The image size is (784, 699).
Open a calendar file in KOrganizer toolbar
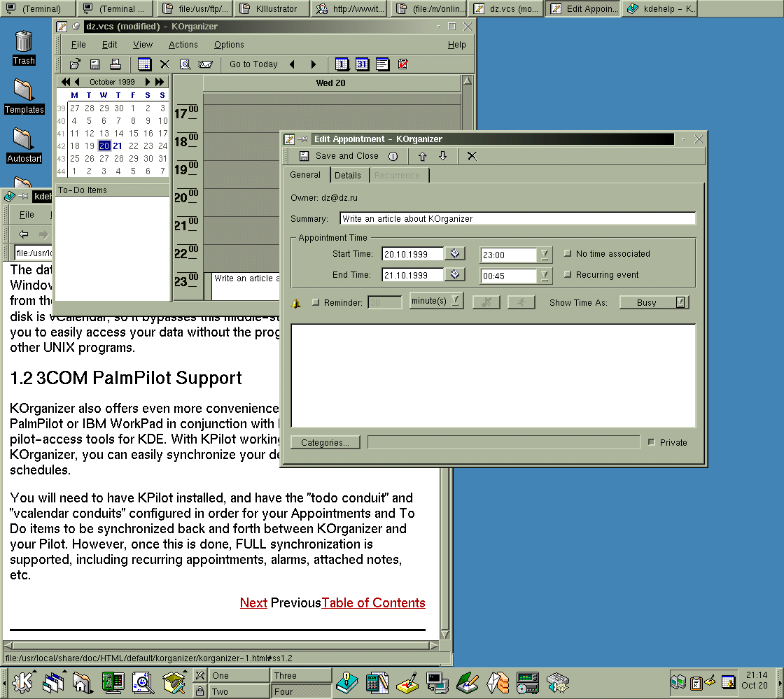click(x=75, y=64)
